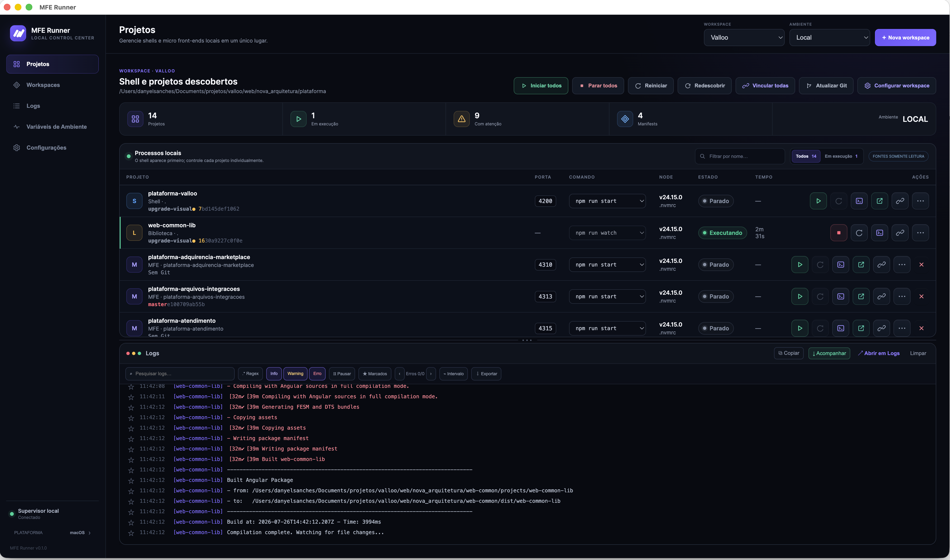Open command dropdown for plataforma-valloo
Image resolution: width=950 pixels, height=560 pixels.
607,201
